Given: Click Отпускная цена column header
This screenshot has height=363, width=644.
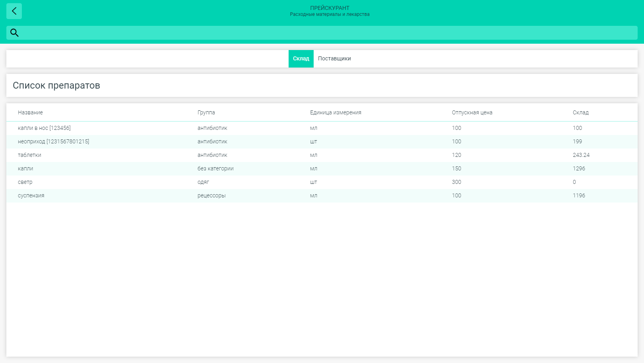Looking at the screenshot, I should 472,112.
